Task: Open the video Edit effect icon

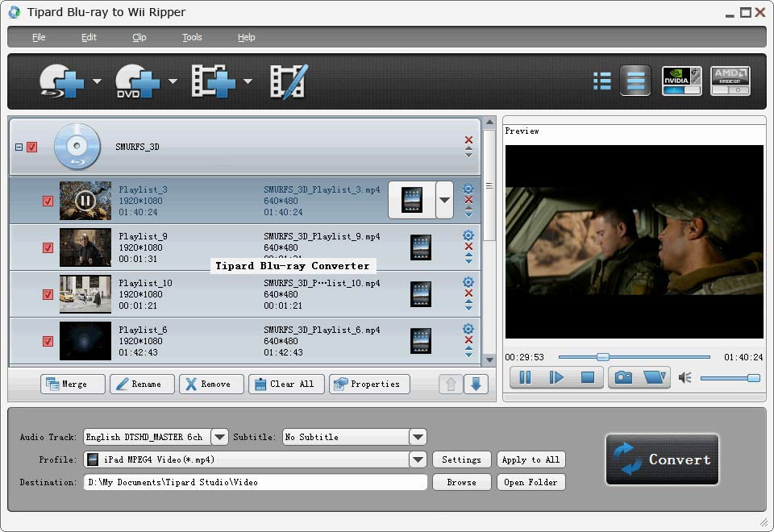Action: click(289, 81)
